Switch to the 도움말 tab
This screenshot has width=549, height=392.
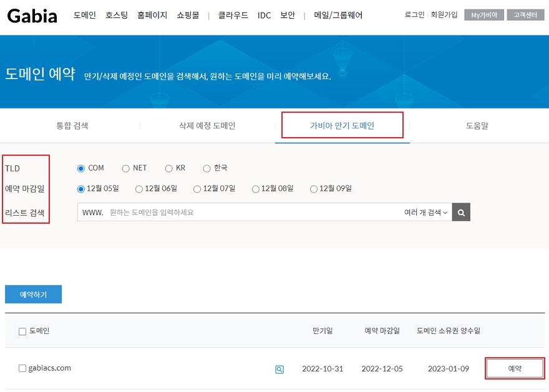[477, 125]
